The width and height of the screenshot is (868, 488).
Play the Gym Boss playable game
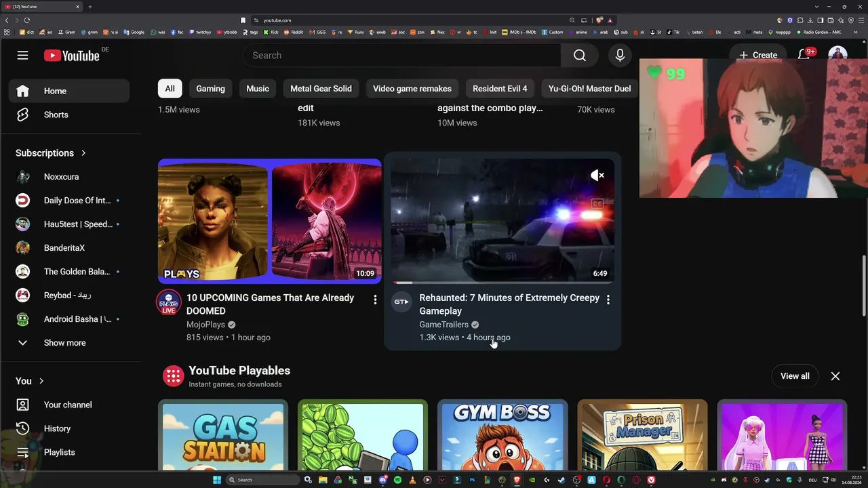point(502,434)
